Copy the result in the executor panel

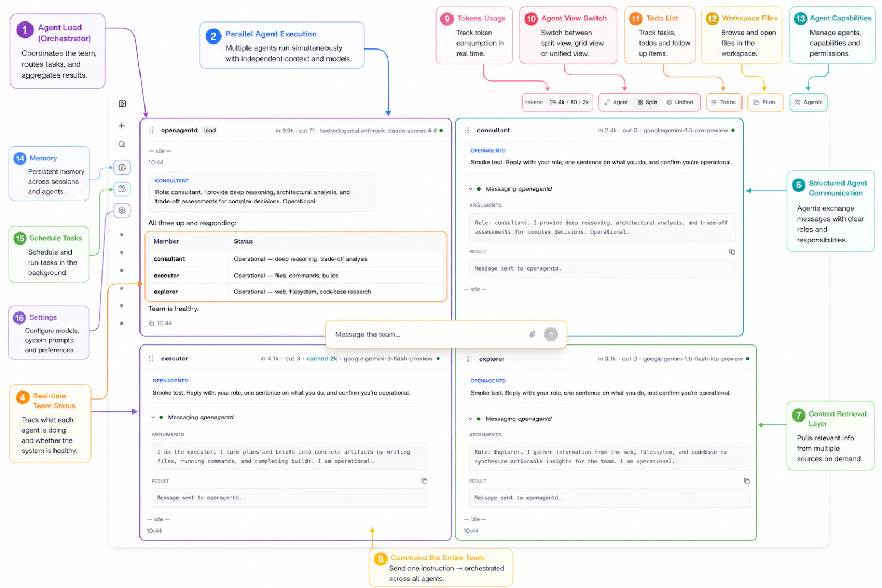pos(424,481)
